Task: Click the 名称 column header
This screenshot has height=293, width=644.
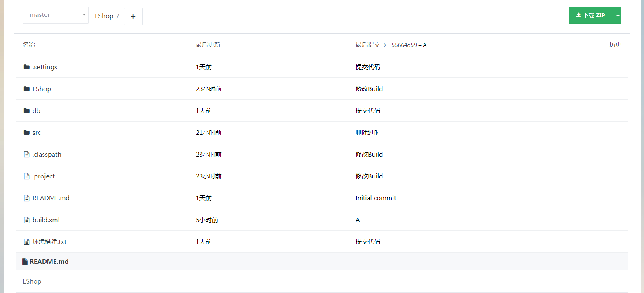Action: pos(29,45)
